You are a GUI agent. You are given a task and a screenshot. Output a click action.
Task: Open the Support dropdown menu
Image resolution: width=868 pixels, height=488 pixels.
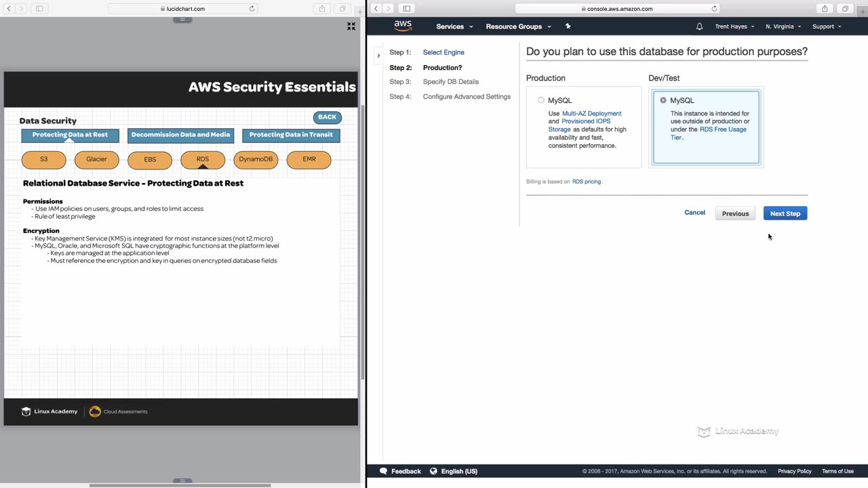click(x=827, y=26)
